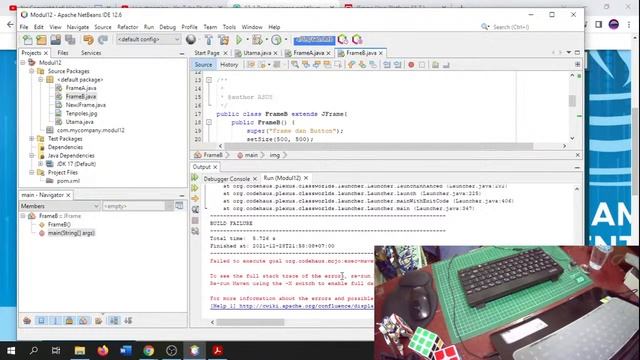Click the second re-run with goals icon in Output
640x360 pixels.
point(195,188)
